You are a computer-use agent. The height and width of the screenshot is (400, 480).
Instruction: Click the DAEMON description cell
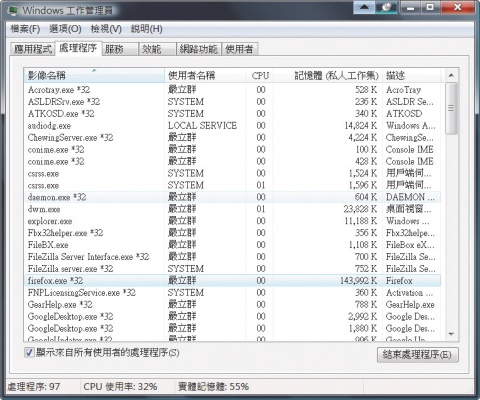[410, 197]
